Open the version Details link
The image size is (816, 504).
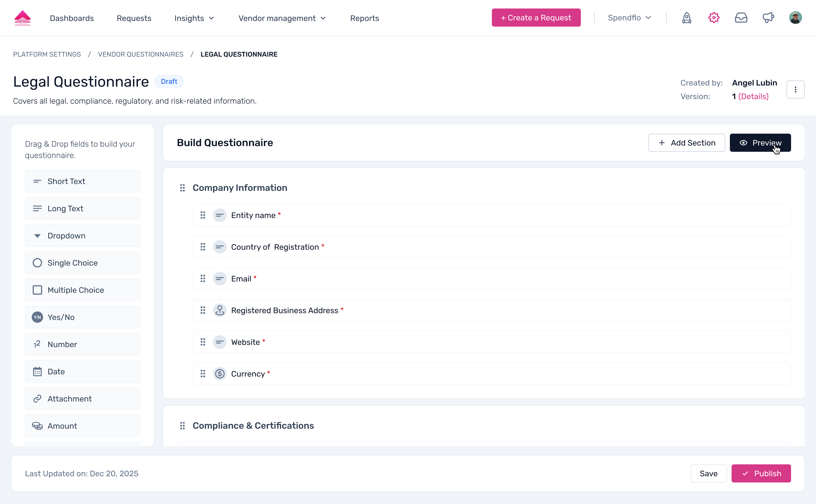tap(753, 97)
